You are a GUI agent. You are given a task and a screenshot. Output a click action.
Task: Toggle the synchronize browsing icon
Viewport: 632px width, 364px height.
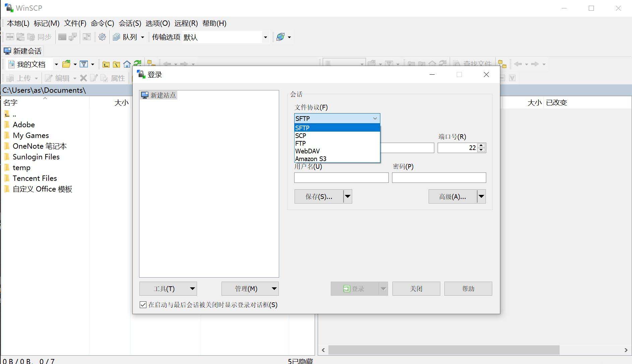tap(87, 37)
